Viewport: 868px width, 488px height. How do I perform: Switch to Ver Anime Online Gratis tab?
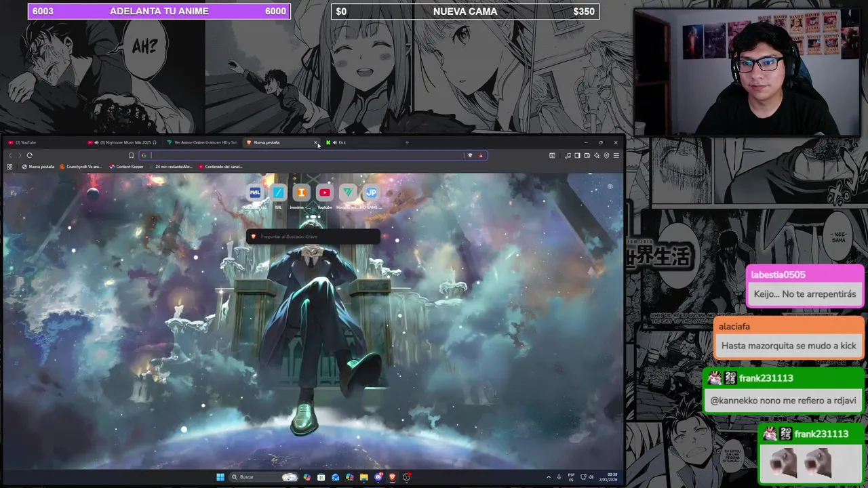pyautogui.click(x=203, y=142)
